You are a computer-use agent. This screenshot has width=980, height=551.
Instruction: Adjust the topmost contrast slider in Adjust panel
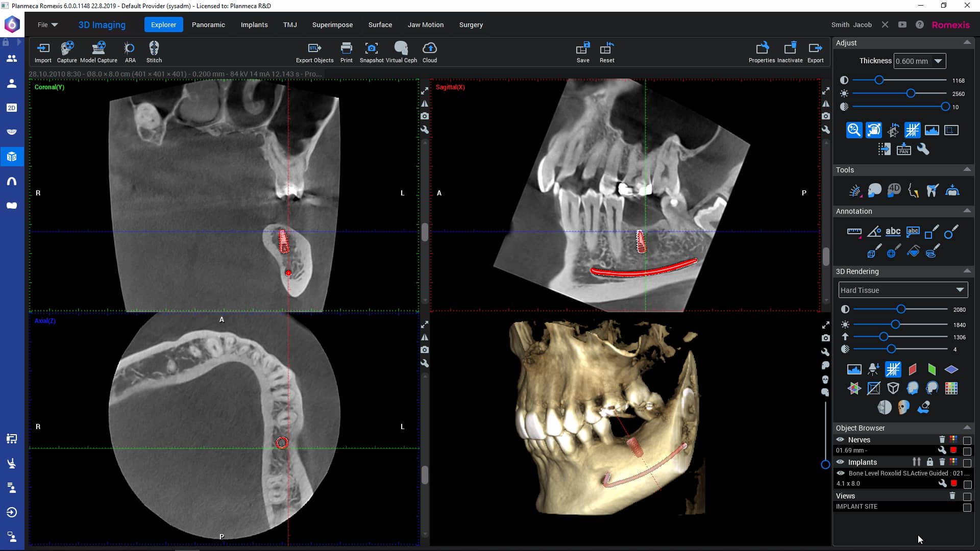pyautogui.click(x=879, y=80)
